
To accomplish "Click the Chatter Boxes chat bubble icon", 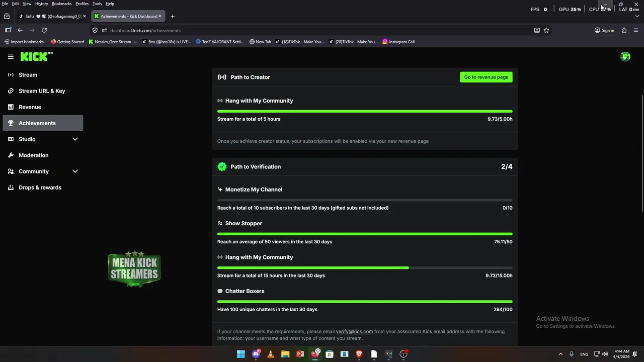I will (220, 291).
